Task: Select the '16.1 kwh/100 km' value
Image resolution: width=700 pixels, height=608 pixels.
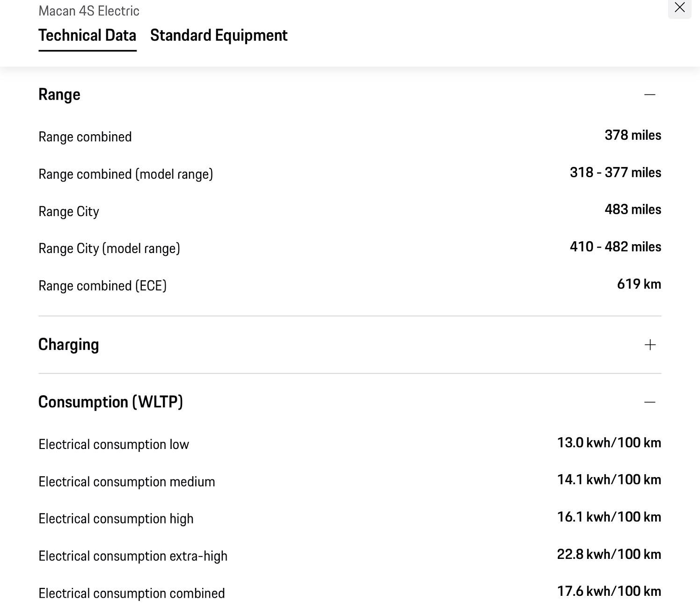Action: coord(609,517)
